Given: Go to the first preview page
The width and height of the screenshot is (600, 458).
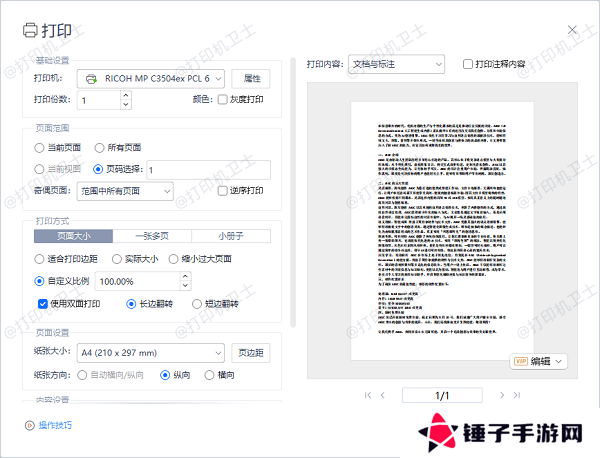Looking at the screenshot, I should coord(368,395).
